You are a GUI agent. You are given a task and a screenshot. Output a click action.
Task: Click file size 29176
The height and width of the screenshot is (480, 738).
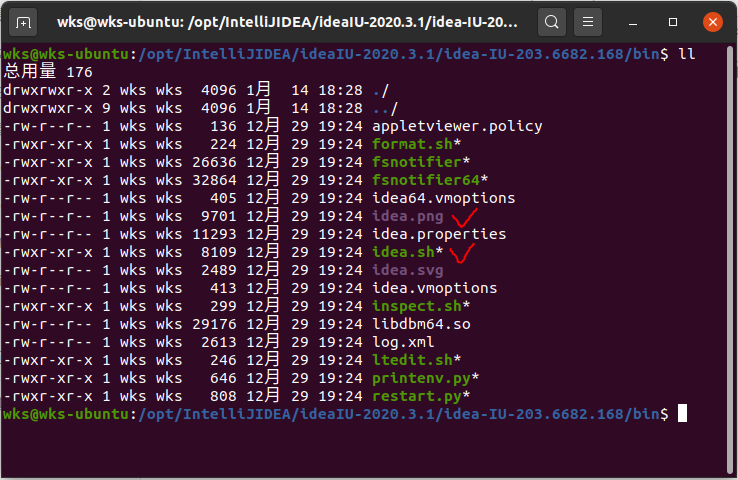click(214, 324)
